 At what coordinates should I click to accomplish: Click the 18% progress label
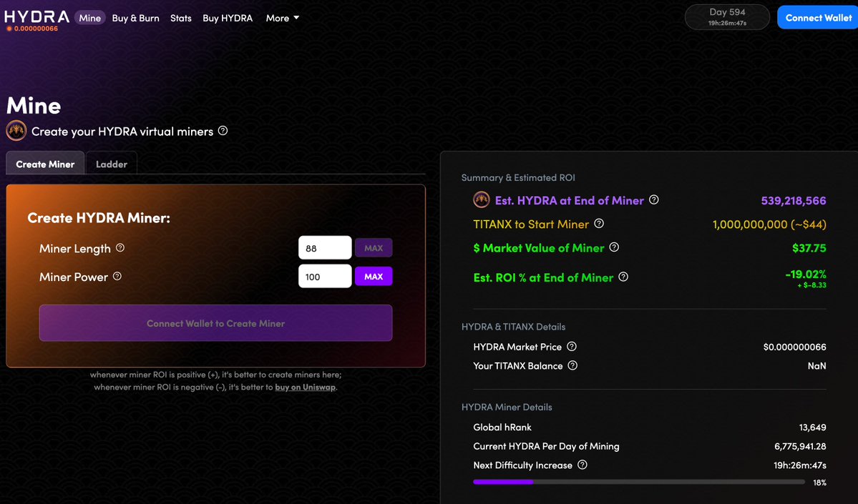(819, 482)
